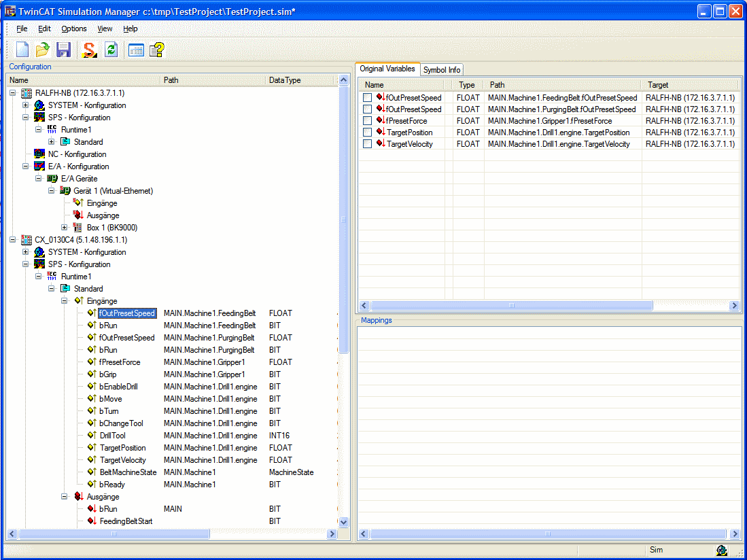Image resolution: width=747 pixels, height=560 pixels.
Task: Collapse the RALFH-NB (172.16.3.7.1.1) node
Action: pos(13,93)
